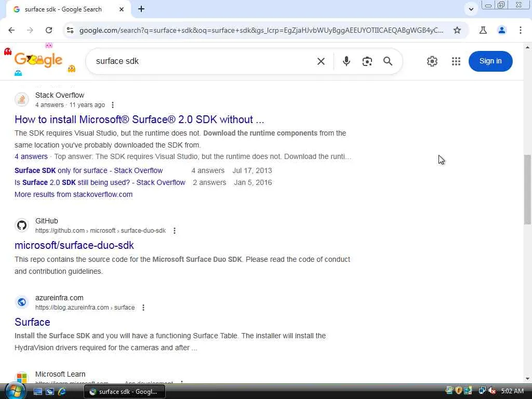
Task: Open the tab search dropdown arrow
Action: (x=471, y=9)
